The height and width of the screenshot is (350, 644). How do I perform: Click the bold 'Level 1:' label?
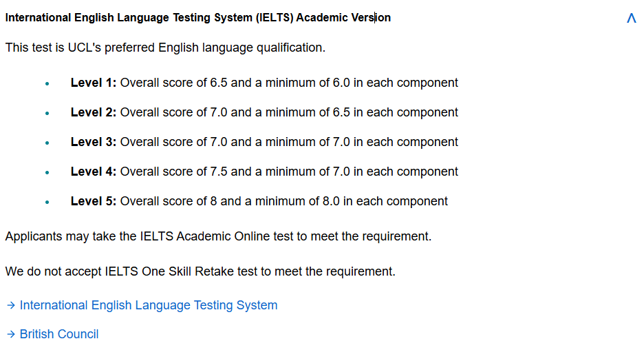coord(94,83)
